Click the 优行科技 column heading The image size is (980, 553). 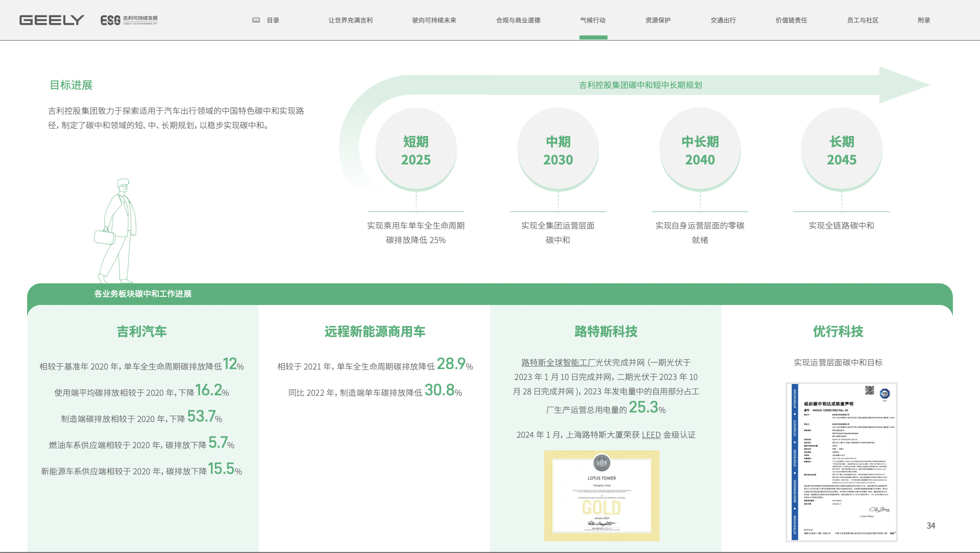point(838,332)
